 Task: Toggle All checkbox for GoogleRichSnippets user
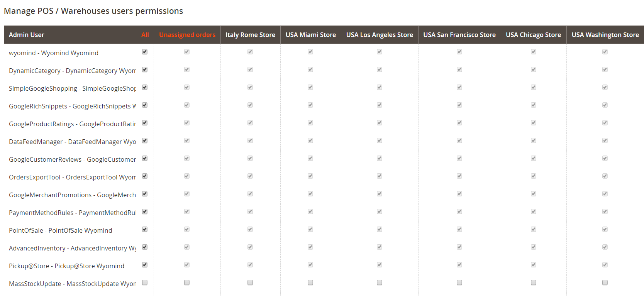145,105
